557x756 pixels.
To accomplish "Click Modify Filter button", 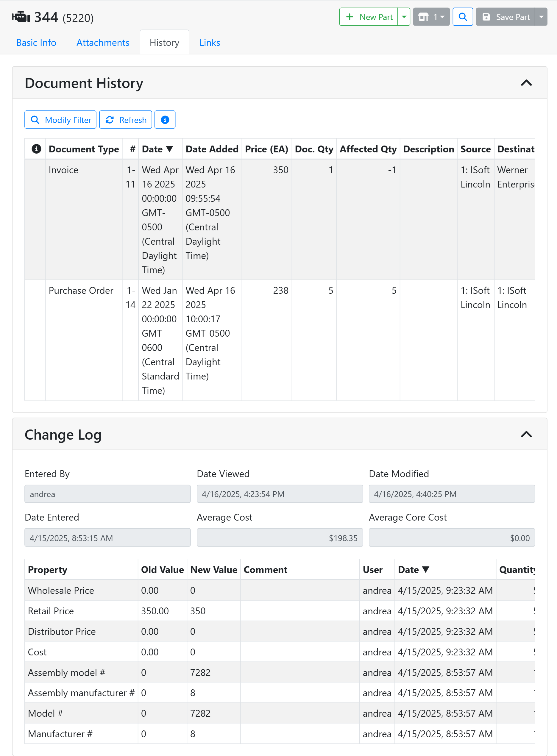I will [x=60, y=120].
